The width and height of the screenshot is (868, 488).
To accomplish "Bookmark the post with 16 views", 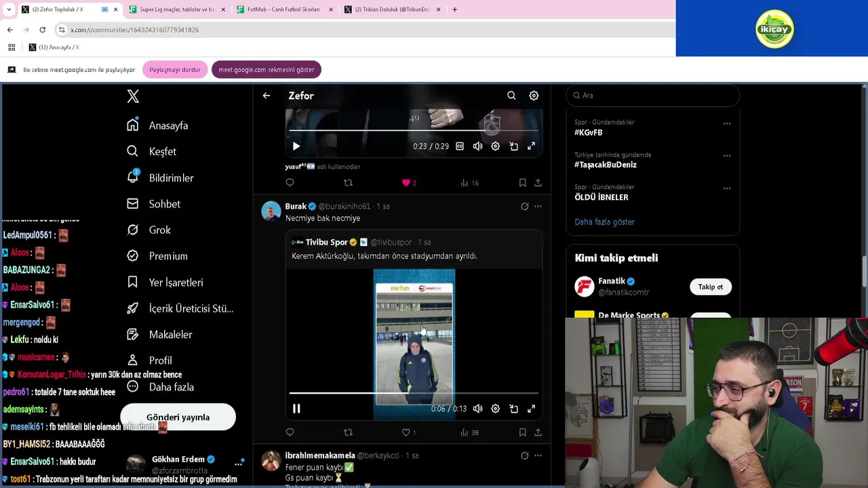I will 522,182.
